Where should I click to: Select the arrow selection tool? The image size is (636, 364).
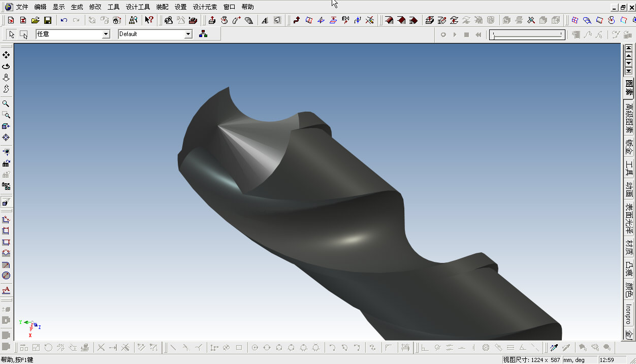[x=12, y=34]
